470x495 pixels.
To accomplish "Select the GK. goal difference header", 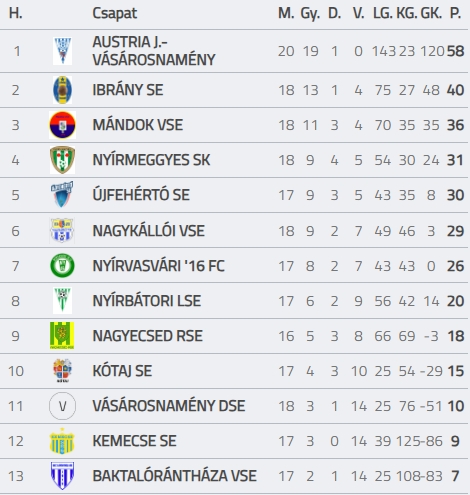I will (431, 13).
